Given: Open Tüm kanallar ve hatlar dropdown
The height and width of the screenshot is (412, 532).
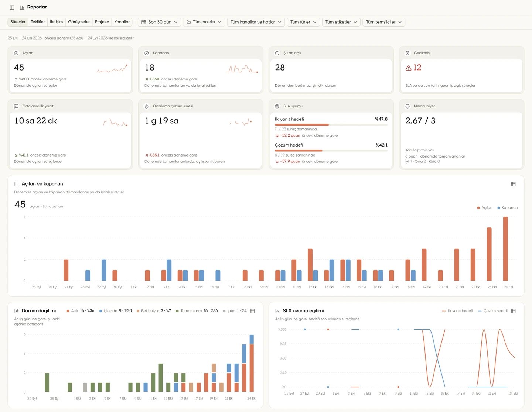Looking at the screenshot, I should (256, 22).
